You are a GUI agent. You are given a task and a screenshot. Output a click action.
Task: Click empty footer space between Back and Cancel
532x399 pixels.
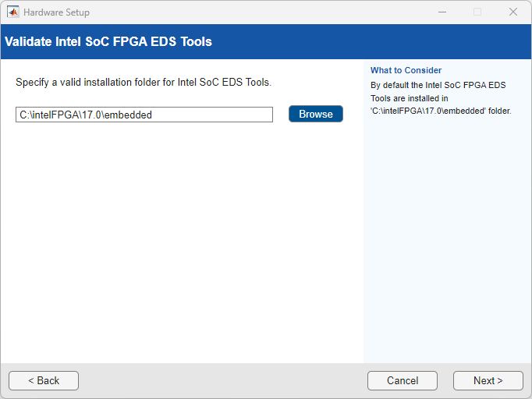tap(222, 380)
